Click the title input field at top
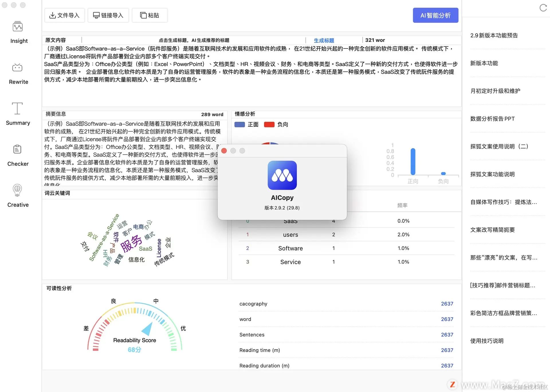The image size is (550, 392). tap(194, 40)
